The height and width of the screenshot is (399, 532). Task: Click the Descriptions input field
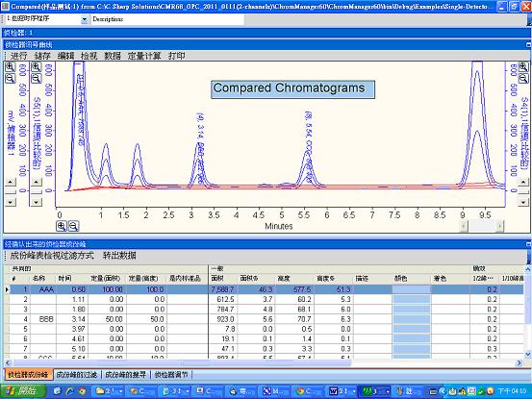167,19
